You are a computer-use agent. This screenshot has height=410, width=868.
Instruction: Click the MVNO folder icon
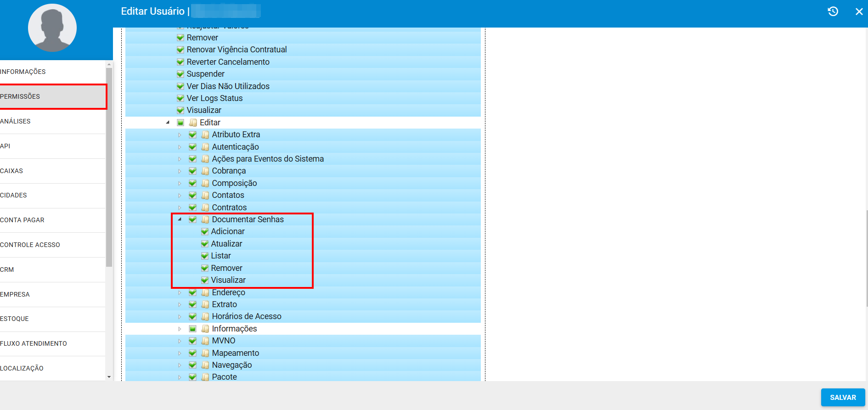pyautogui.click(x=205, y=341)
